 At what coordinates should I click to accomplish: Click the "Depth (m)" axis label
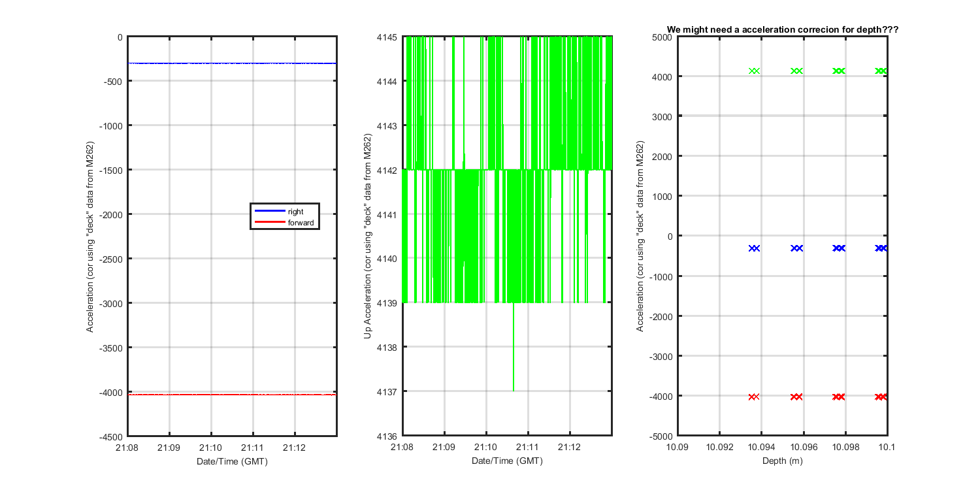click(783, 461)
